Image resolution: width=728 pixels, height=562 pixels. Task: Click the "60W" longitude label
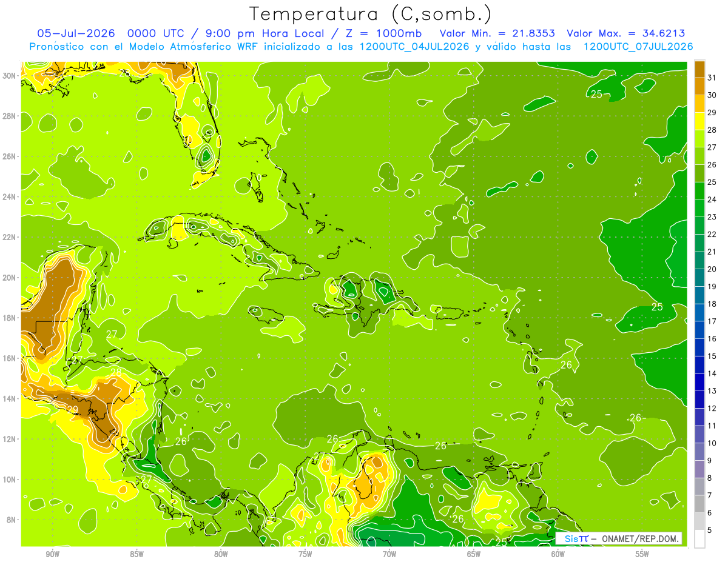(x=558, y=554)
